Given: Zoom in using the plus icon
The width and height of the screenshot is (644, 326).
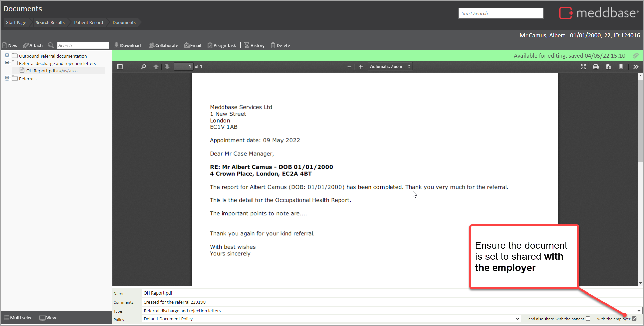Looking at the screenshot, I should click(361, 67).
